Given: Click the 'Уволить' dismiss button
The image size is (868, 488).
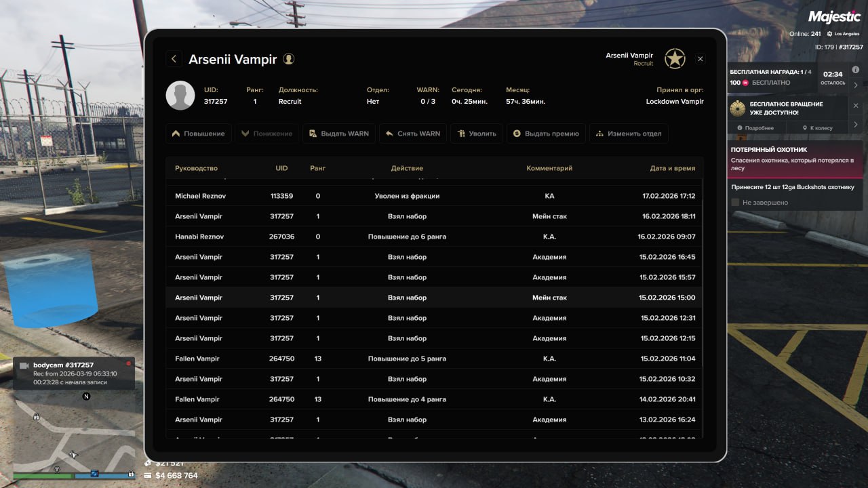Looking at the screenshot, I should (x=477, y=134).
